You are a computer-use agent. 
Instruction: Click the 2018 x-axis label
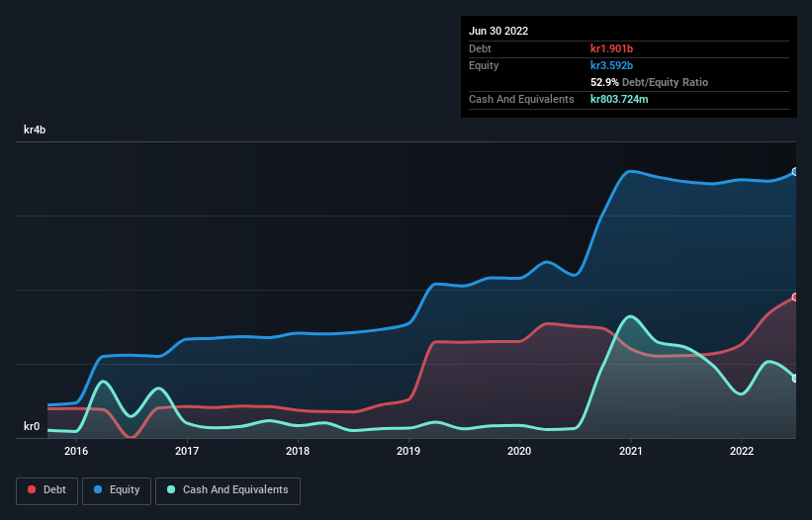[298, 451]
